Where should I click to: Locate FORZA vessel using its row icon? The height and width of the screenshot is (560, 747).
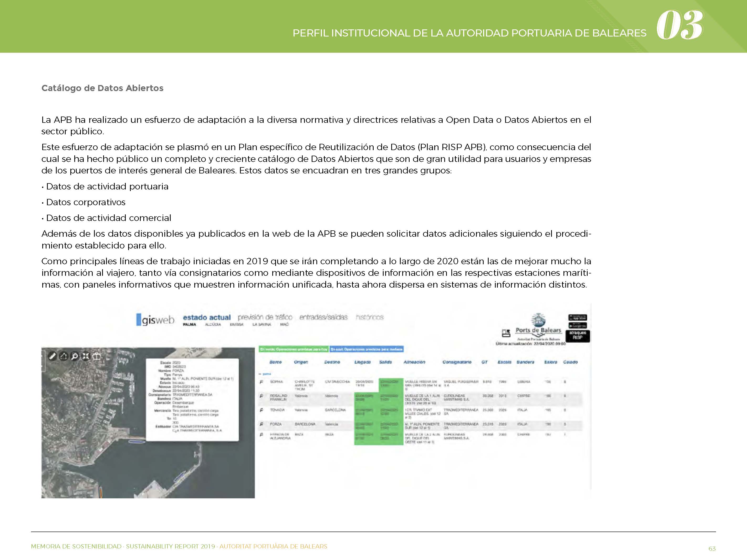coord(261,424)
